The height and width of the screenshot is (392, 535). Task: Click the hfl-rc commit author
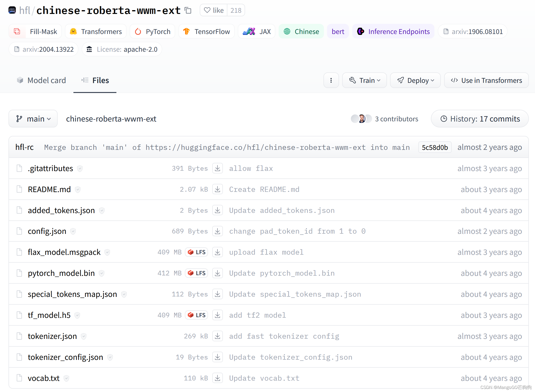point(25,147)
